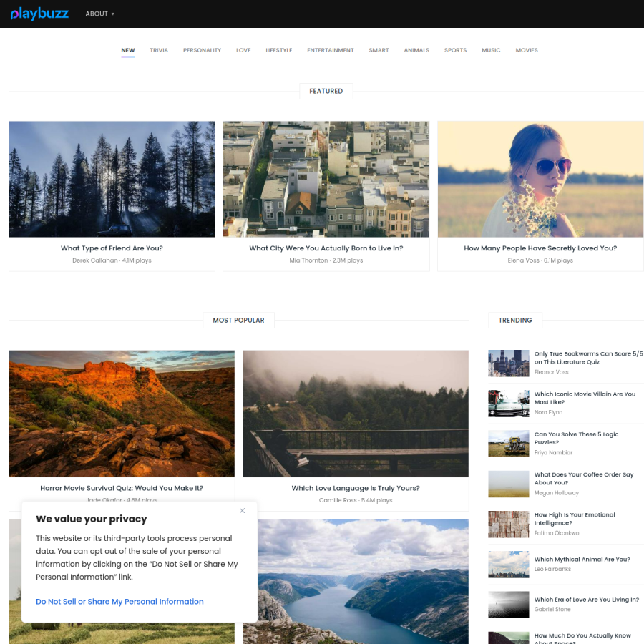Go to the Sports category
Viewport: 644px width, 644px height.
click(x=456, y=50)
